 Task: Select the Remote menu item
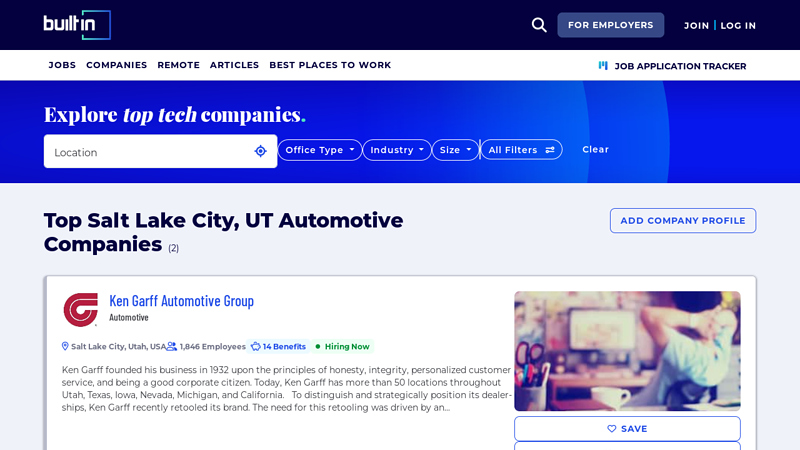click(179, 65)
